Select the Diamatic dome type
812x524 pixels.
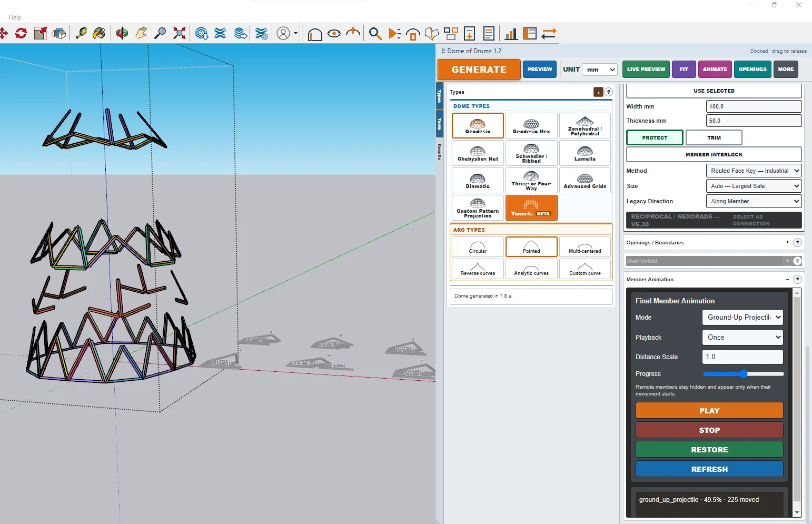478,181
